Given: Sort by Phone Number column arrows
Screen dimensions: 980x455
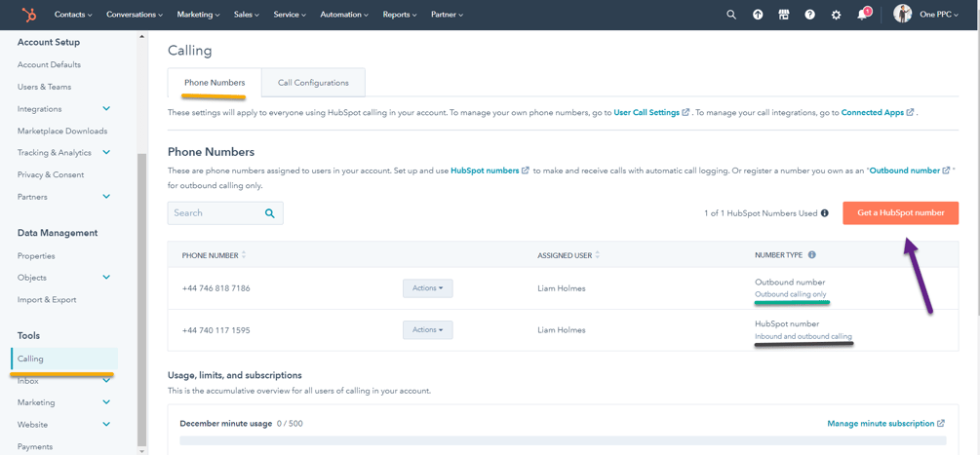Looking at the screenshot, I should [x=244, y=254].
